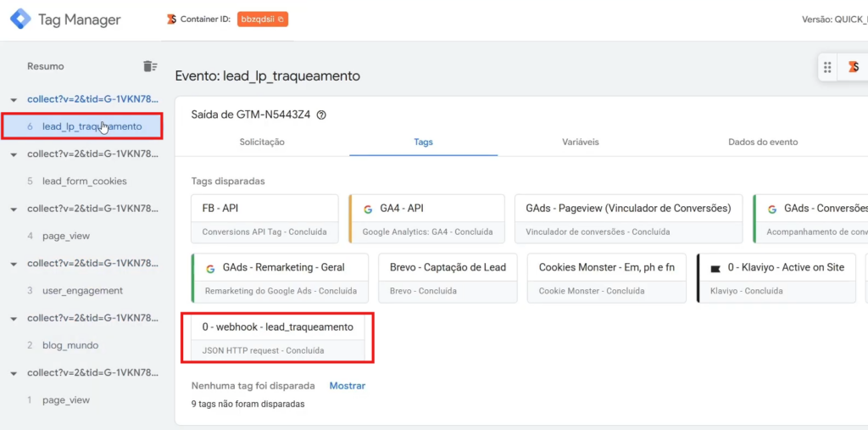Screen dimensions: 868x430
Task: Open GAds Remarketing Geral tag card
Action: tap(281, 277)
